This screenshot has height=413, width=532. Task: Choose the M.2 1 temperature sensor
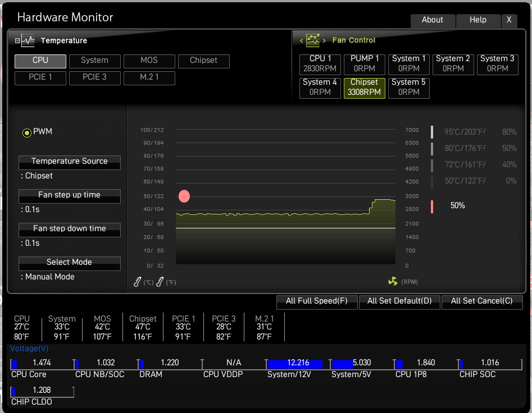click(149, 77)
